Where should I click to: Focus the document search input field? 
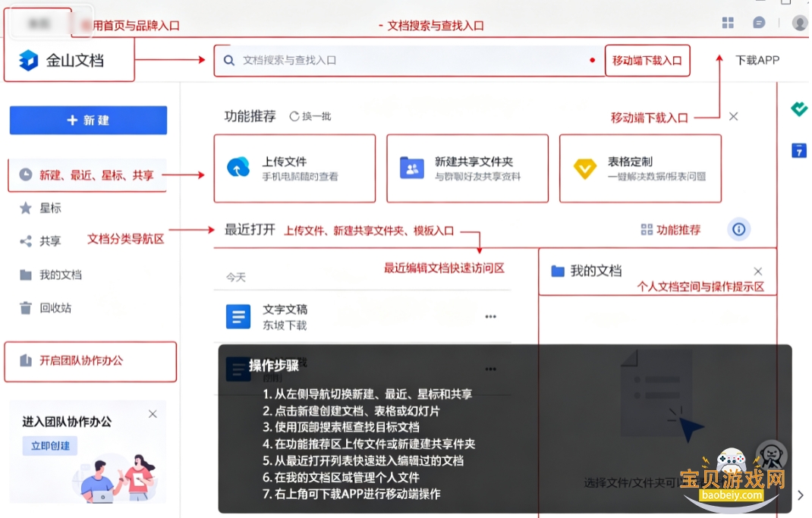pos(409,61)
